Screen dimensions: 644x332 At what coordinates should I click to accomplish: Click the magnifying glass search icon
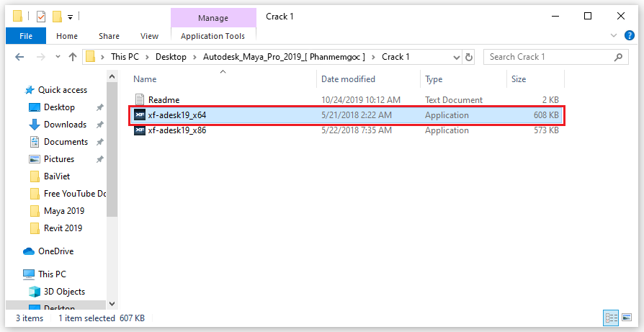click(x=618, y=57)
